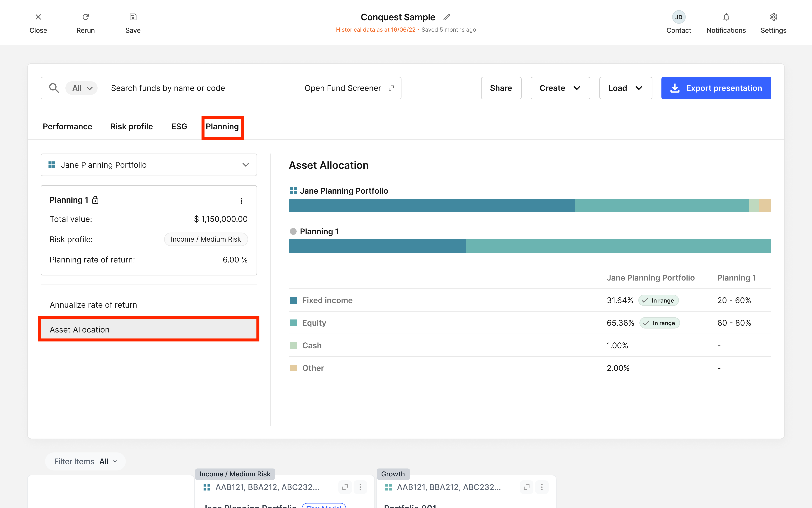Click Income / Medium Risk profile pill
812x508 pixels.
pos(206,239)
